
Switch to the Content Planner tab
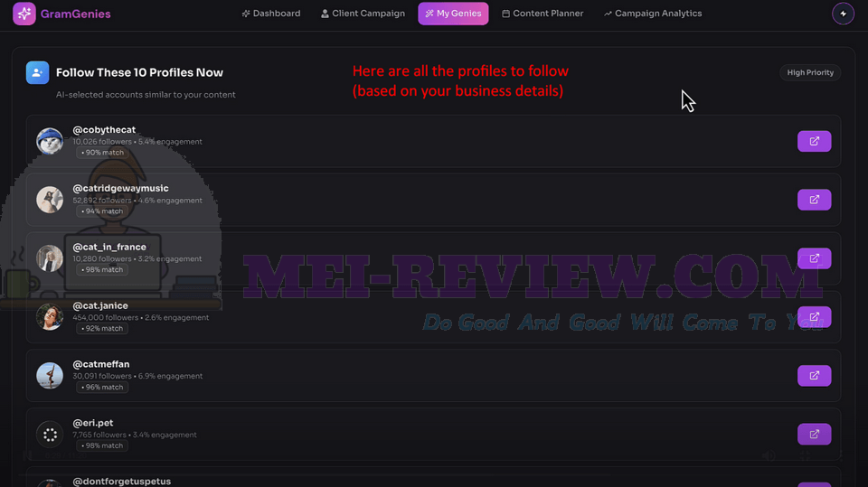[x=542, y=14]
